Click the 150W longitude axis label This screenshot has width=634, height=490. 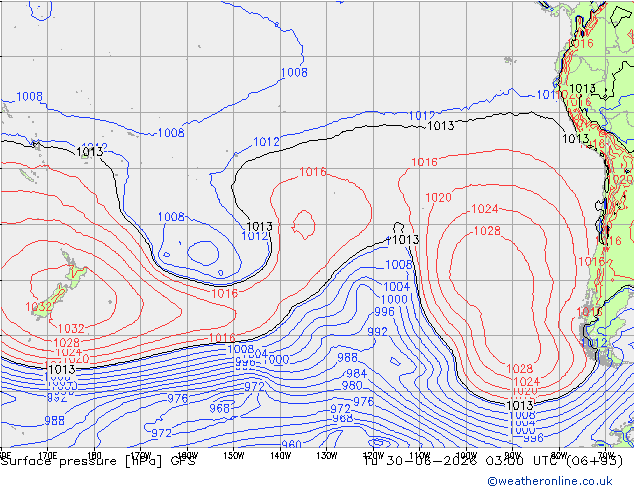point(234,455)
